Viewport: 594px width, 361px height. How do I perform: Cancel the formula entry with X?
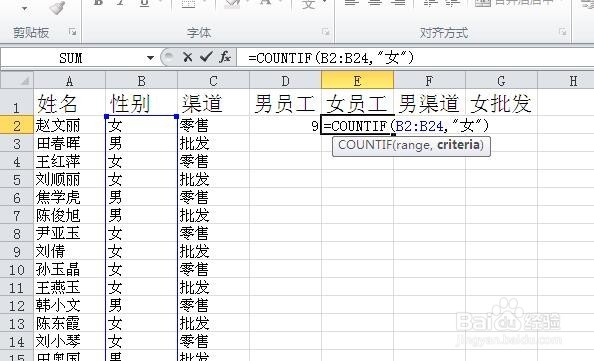[187, 58]
